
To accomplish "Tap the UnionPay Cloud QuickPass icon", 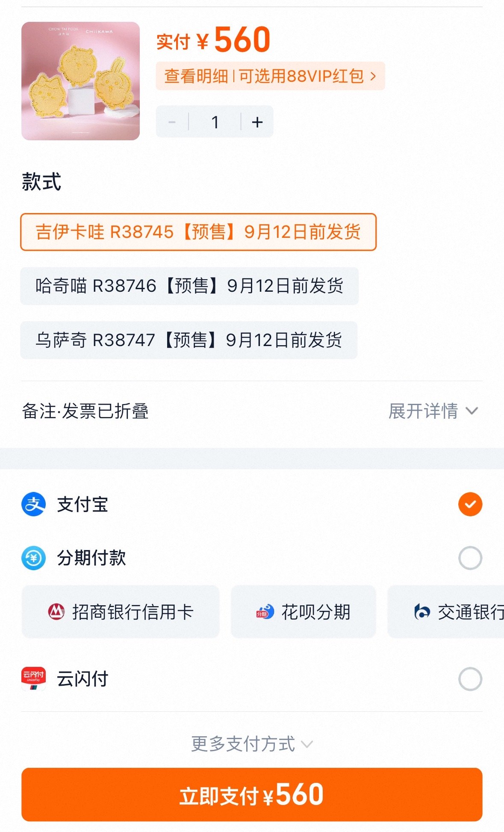I will (x=33, y=679).
